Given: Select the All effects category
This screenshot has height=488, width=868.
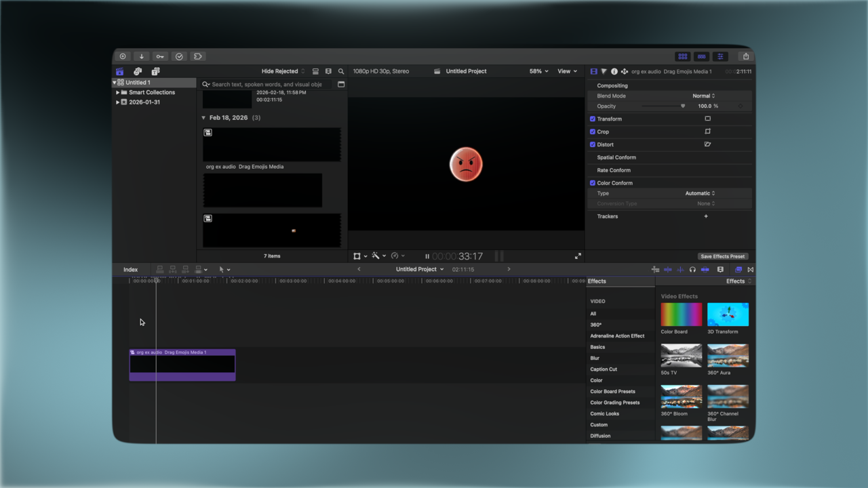Looking at the screenshot, I should click(593, 314).
